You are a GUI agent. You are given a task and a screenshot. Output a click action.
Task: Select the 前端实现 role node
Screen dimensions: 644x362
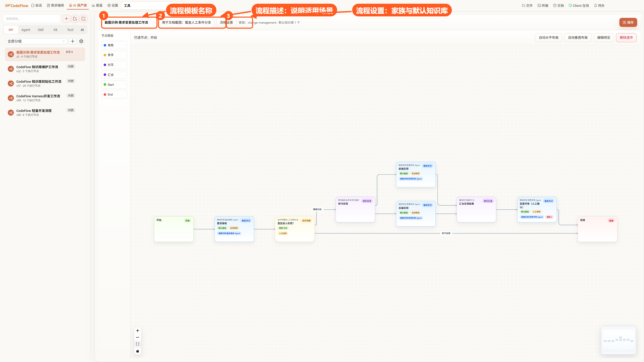(x=416, y=174)
